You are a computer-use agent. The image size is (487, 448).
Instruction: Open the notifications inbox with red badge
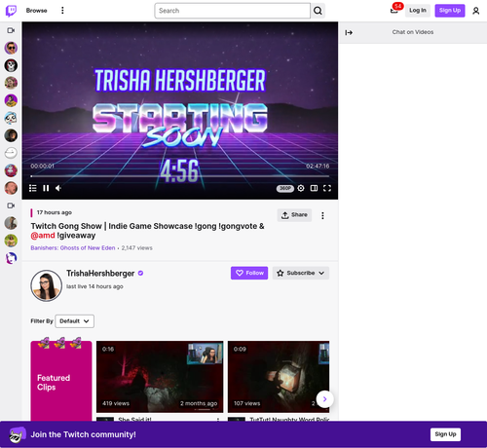(394, 10)
